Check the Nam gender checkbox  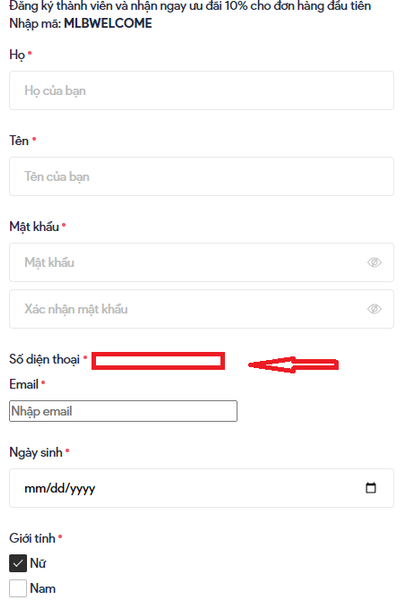click(18, 588)
